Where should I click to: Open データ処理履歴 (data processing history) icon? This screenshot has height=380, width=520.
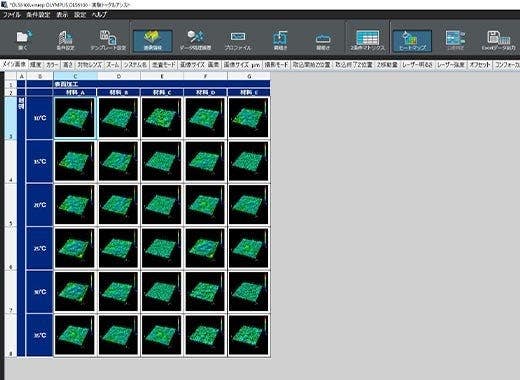(195, 40)
